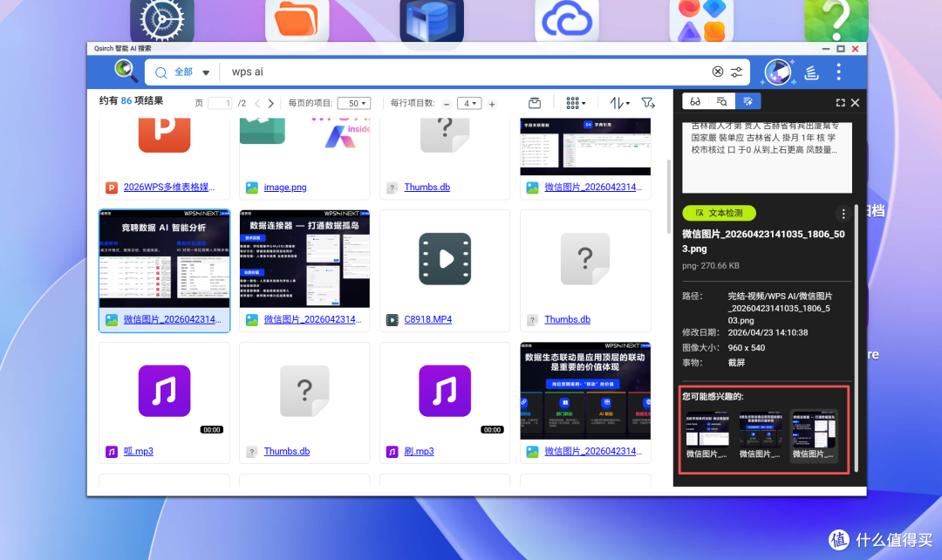Open advanced search options slider icon

pos(736,72)
